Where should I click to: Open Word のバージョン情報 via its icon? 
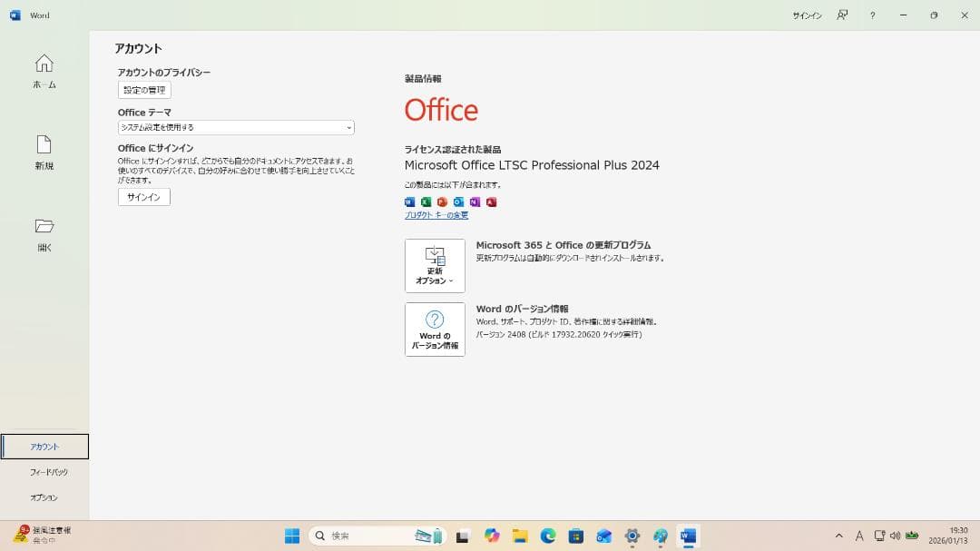point(434,327)
